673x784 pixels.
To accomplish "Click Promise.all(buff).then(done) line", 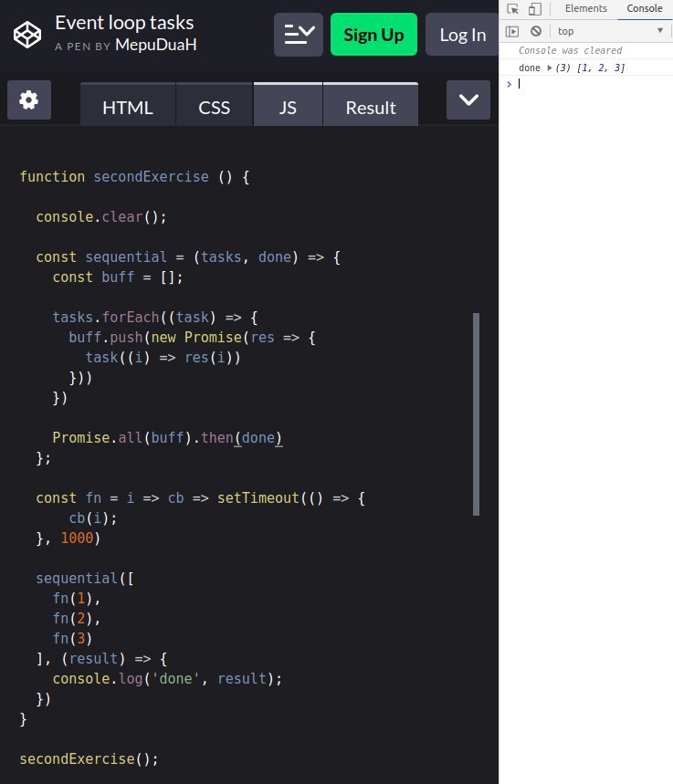I will (167, 438).
